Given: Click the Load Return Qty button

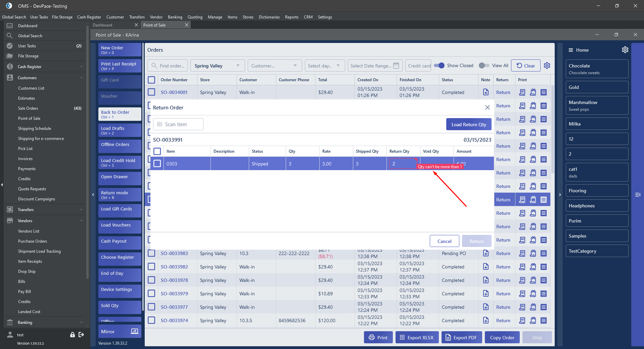Looking at the screenshot, I should pyautogui.click(x=468, y=124).
